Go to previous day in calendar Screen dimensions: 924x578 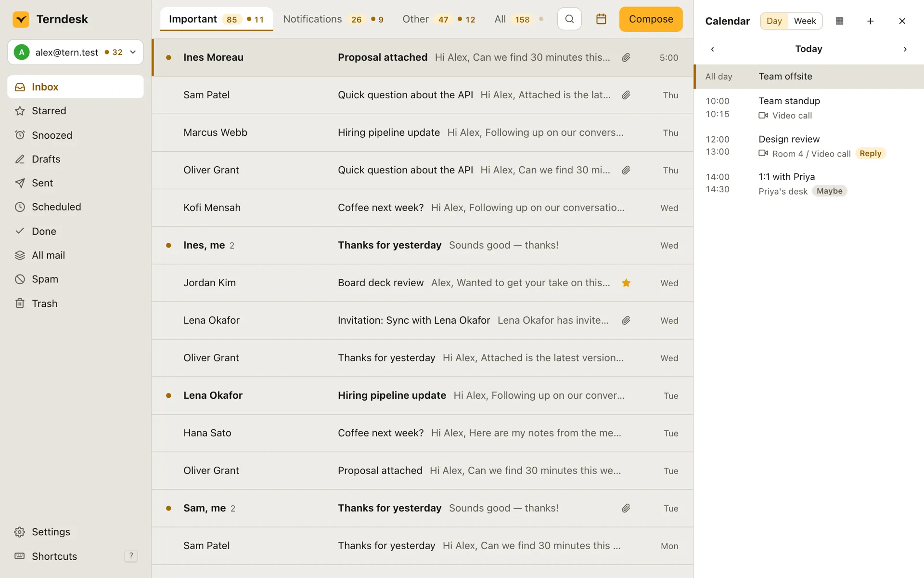coord(712,49)
